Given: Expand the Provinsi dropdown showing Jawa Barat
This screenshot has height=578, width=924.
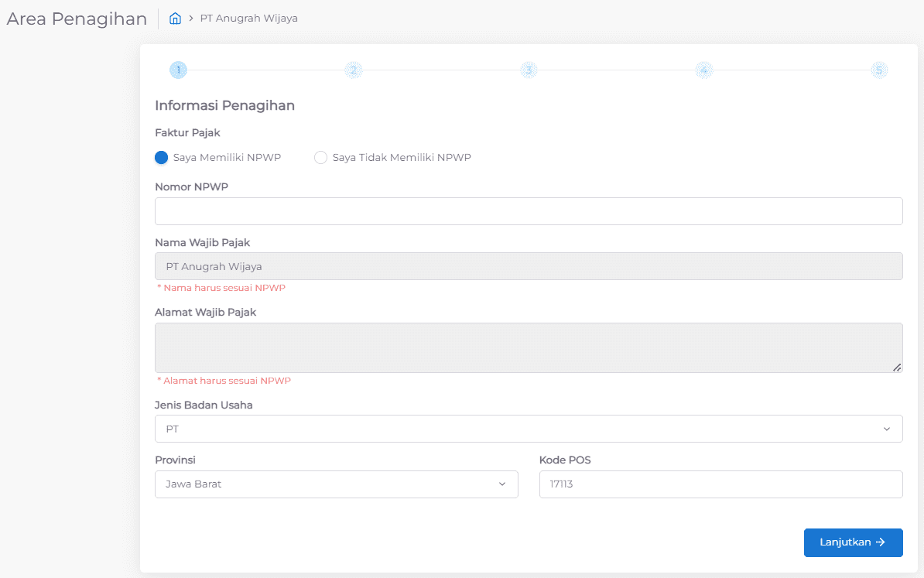Looking at the screenshot, I should (x=336, y=484).
